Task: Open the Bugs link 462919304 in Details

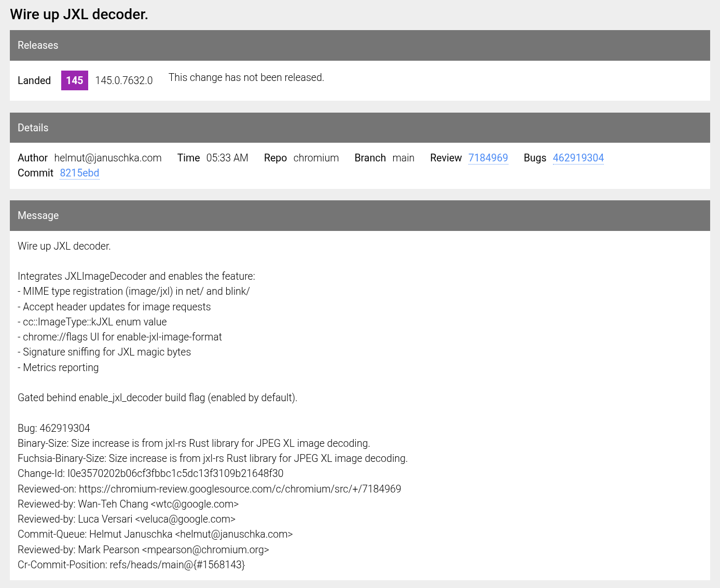Action: [578, 158]
